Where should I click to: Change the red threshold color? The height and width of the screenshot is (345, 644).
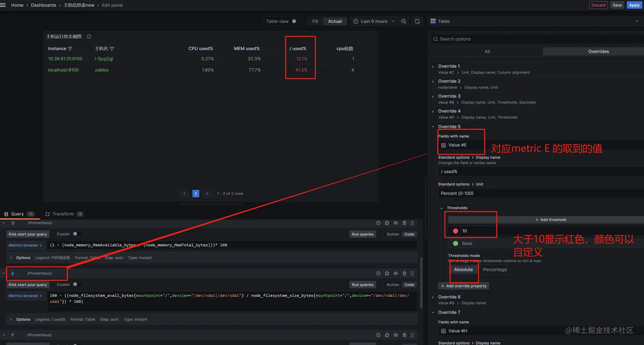click(455, 231)
